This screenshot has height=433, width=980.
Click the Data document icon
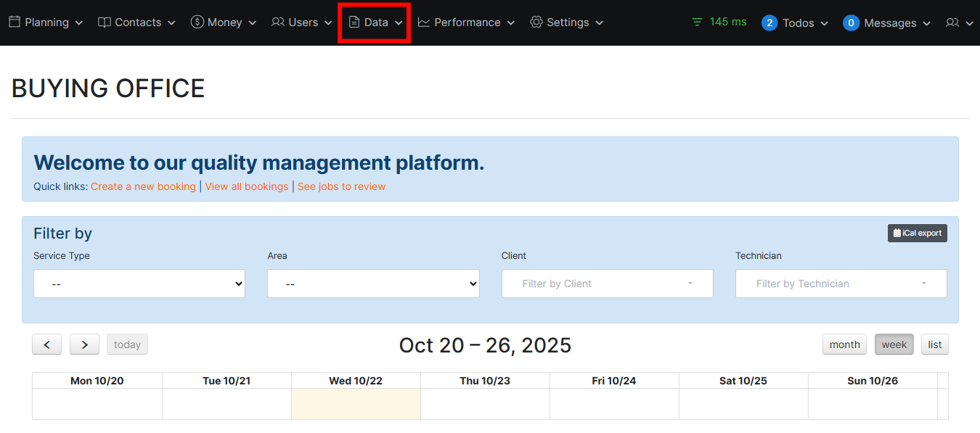pyautogui.click(x=354, y=22)
